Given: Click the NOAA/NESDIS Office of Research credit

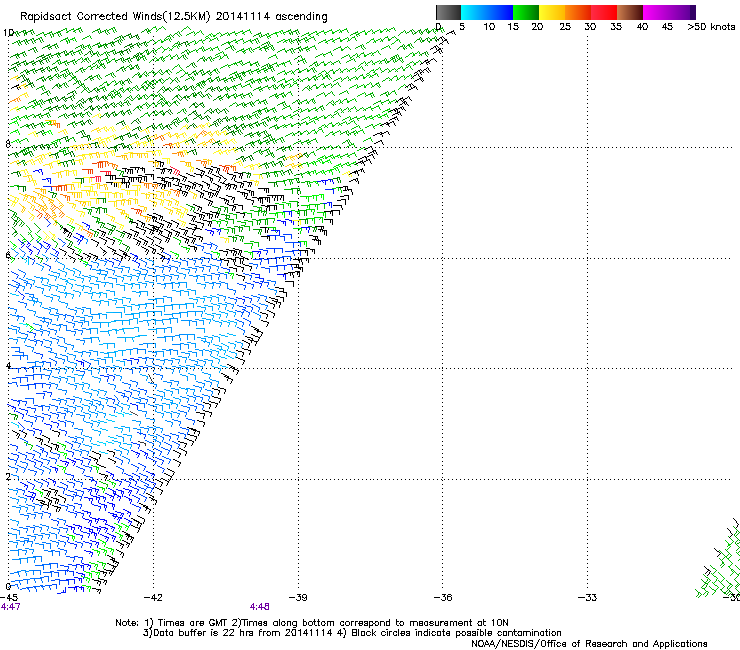Looking at the screenshot, I should coord(589,644).
